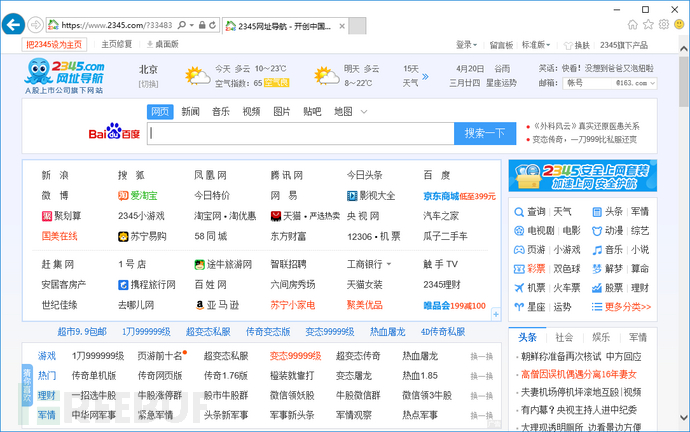Image resolution: width=690 pixels, height=432 pixels.
Task: Click the 2345.com 网址导航 logo
Action: 64,76
